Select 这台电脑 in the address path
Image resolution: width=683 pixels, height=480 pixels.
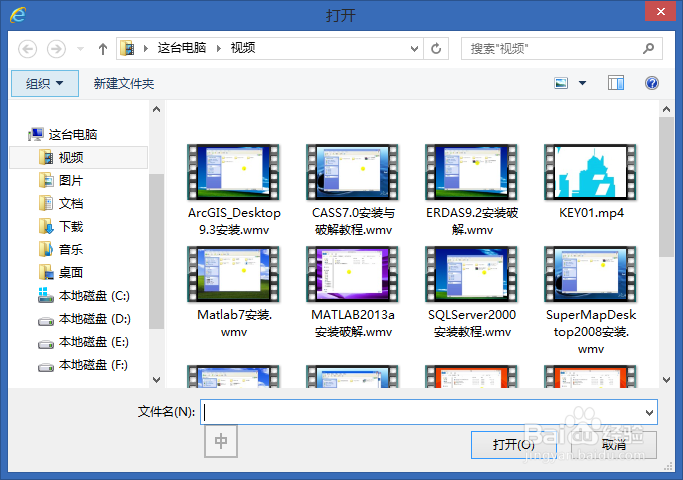tap(182, 48)
